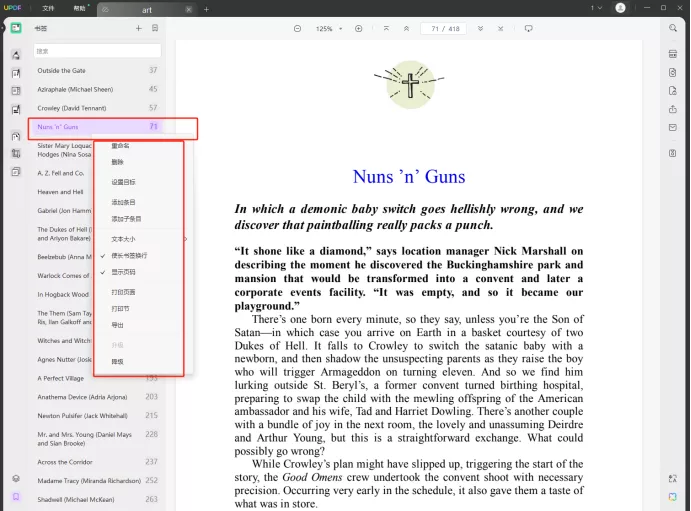The height and width of the screenshot is (511, 691).
Task: Click the bookmark list options icon beside the plus
Action: coord(155,28)
